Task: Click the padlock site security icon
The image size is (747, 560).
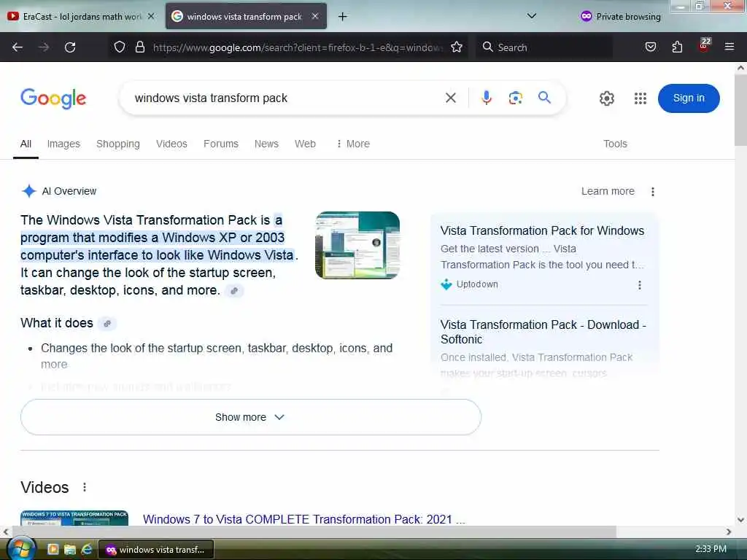Action: (x=139, y=47)
